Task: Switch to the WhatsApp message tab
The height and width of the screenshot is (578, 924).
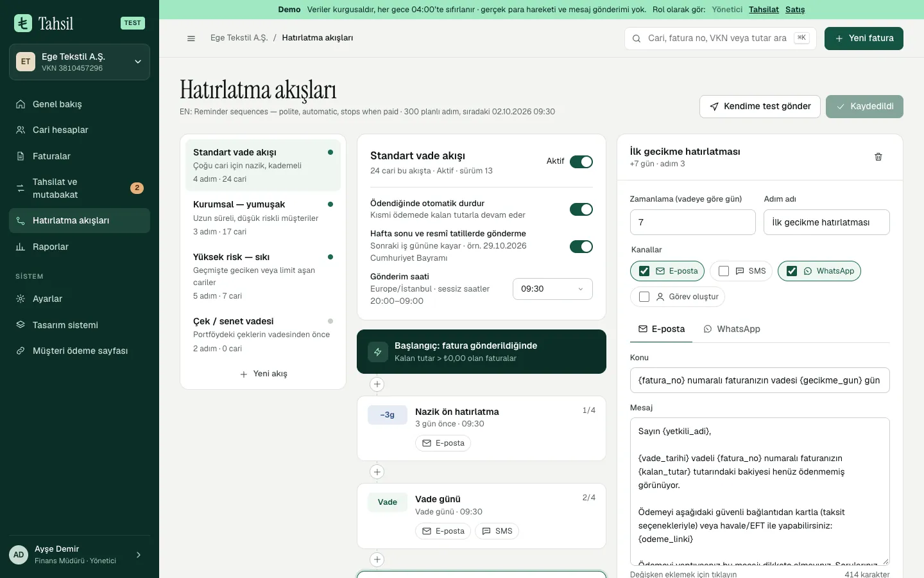Action: click(732, 329)
